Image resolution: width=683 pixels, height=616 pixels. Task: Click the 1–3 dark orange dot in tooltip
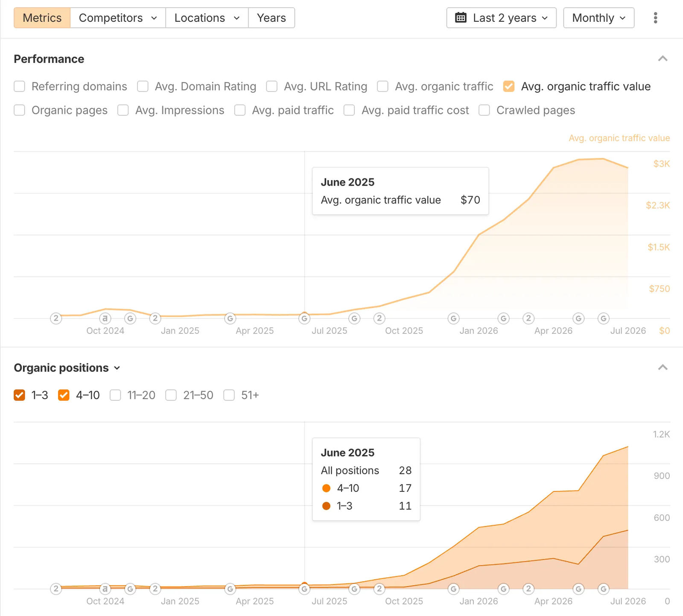[x=326, y=506]
